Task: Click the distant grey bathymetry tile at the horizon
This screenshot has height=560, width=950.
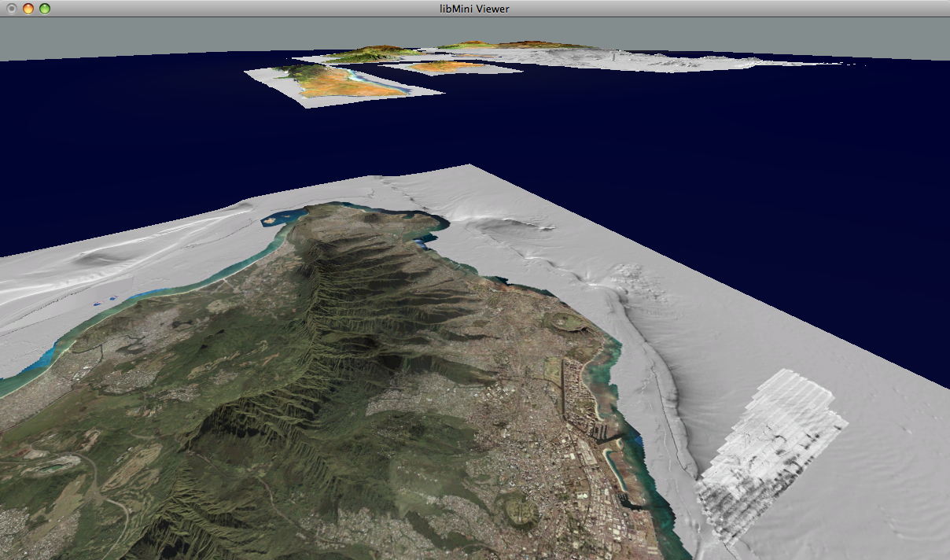Action: pos(668,61)
